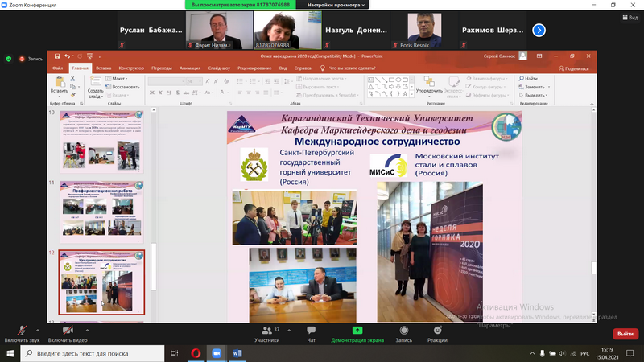644x362 pixels.
Task: Switch to Слайд-шоу tab
Action: [219, 68]
